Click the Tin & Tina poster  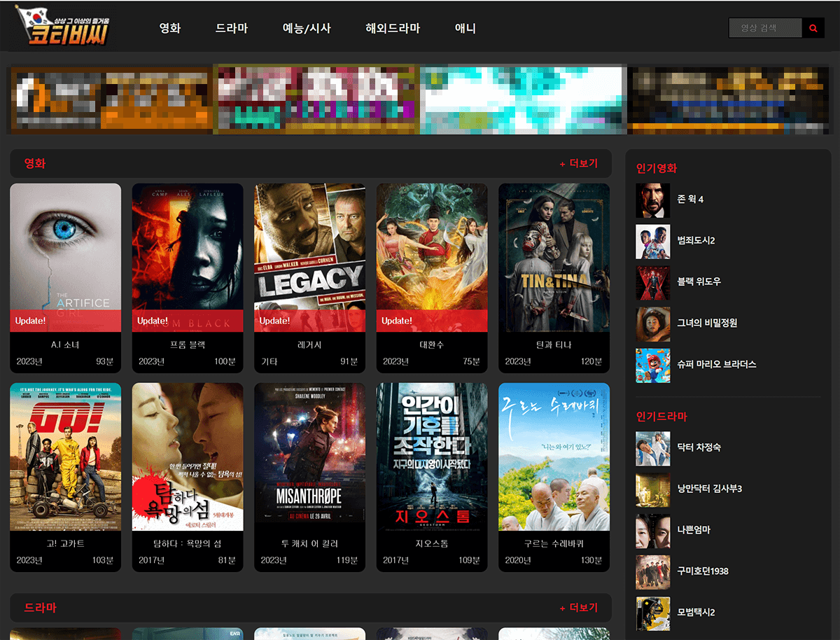554,257
